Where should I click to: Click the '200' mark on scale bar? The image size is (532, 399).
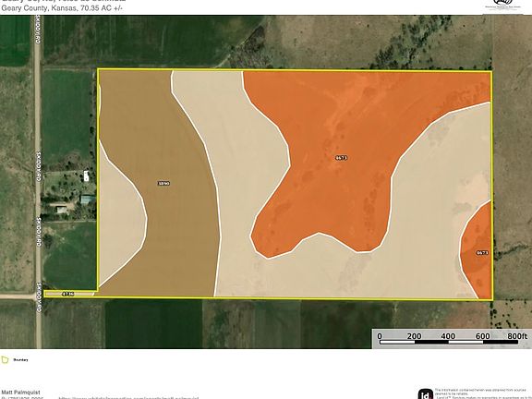coord(414,336)
